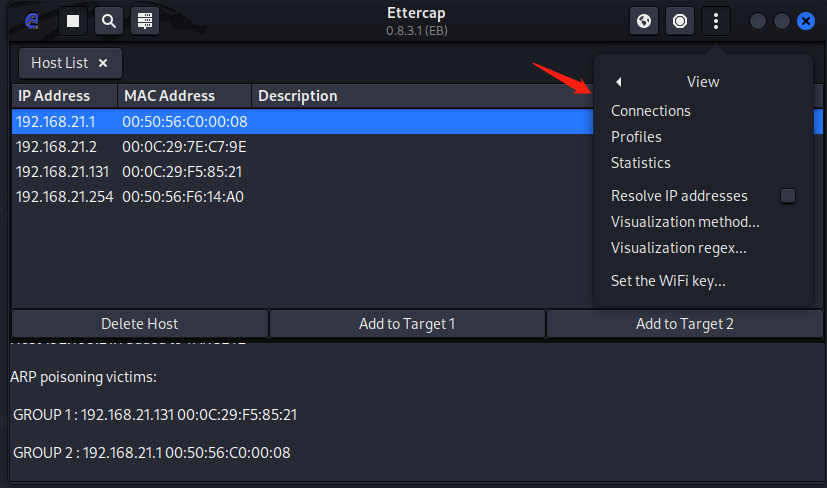The image size is (827, 488).
Task: Click the Add to Target 1 button
Action: pos(407,324)
